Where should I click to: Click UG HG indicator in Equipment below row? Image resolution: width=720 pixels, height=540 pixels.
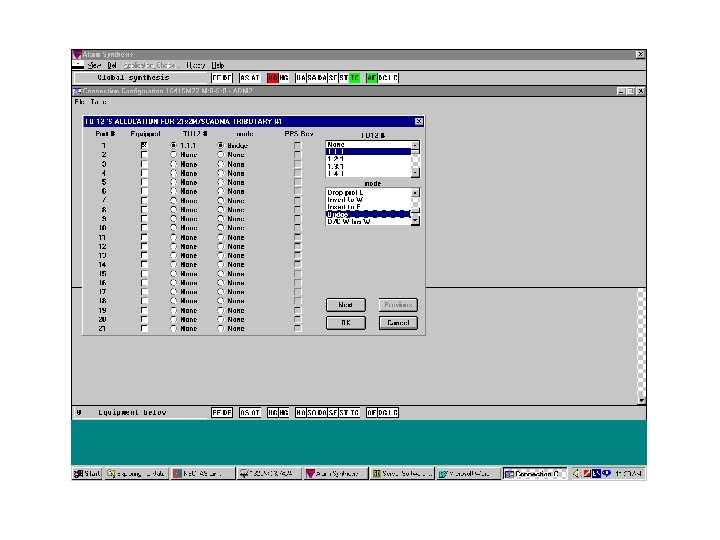click(278, 413)
